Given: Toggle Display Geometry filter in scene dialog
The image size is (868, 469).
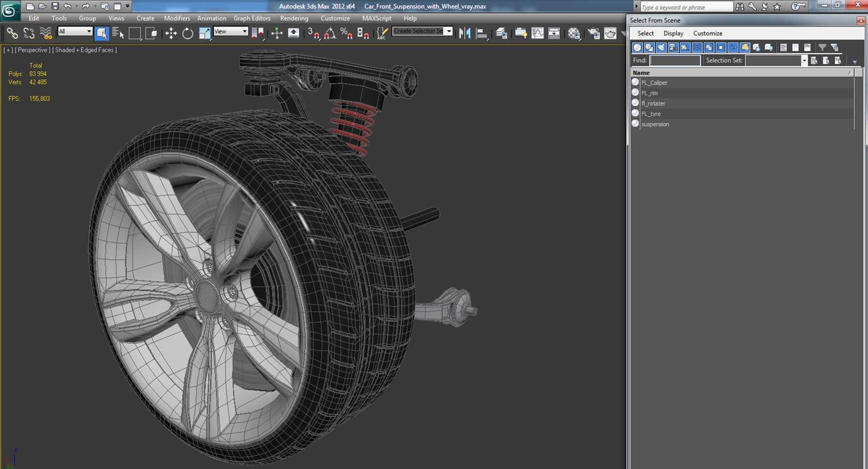Looking at the screenshot, I should (x=637, y=47).
